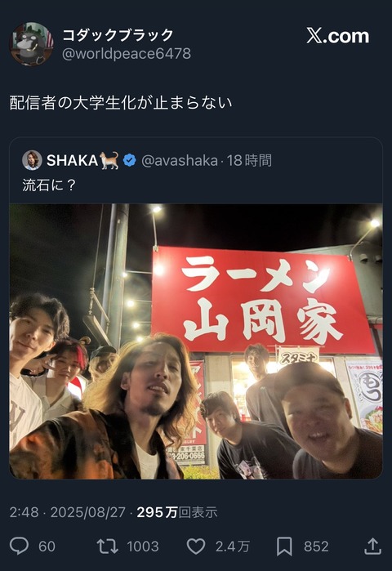Bookmark the post with the bookmark icon
The height and width of the screenshot is (571, 392).
coord(284,546)
